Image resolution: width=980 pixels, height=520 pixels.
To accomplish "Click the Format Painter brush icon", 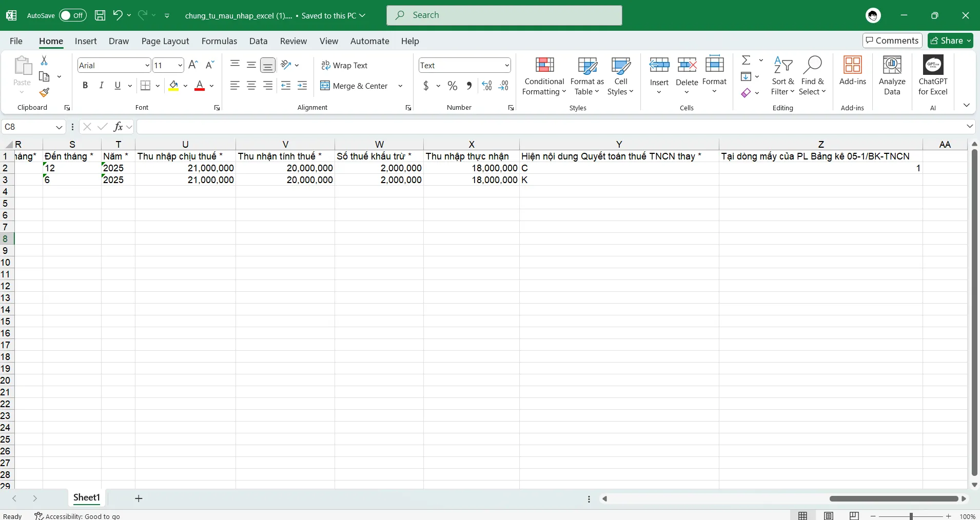I will 44,92.
